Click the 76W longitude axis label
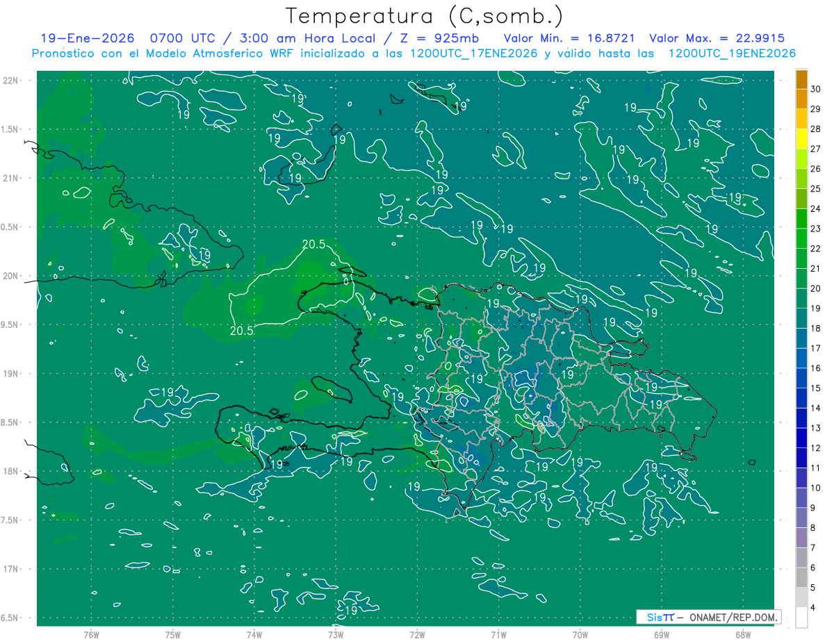 (x=91, y=634)
